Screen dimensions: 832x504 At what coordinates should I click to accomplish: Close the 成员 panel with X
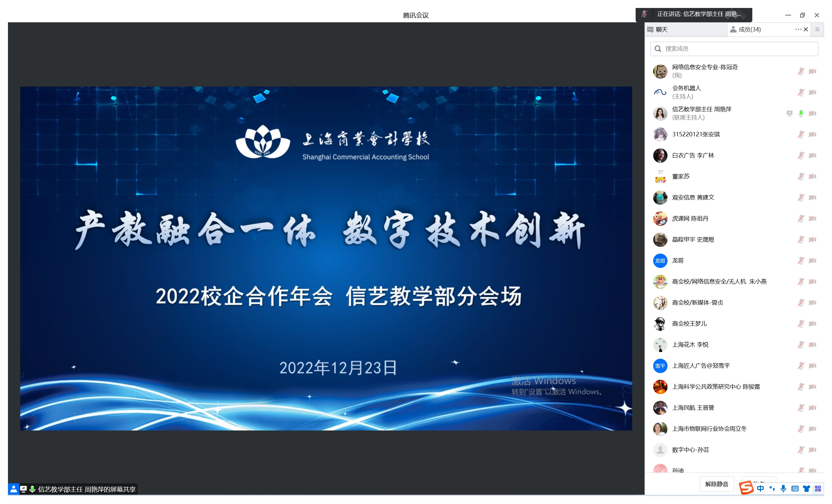tap(806, 29)
